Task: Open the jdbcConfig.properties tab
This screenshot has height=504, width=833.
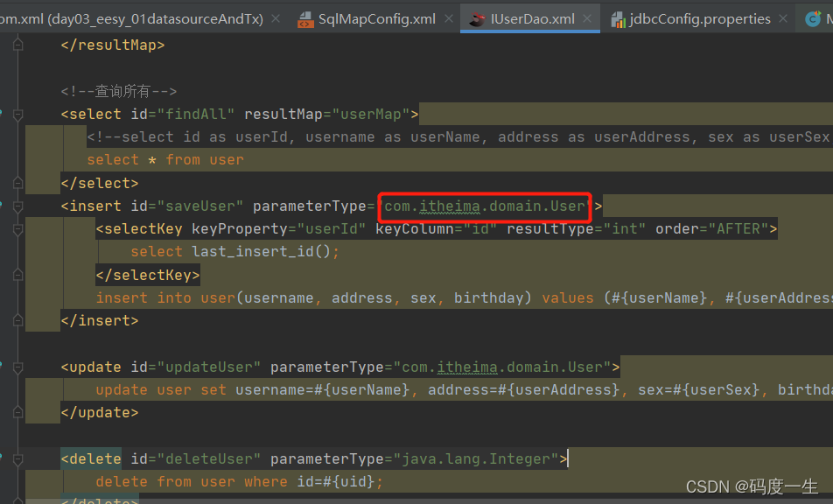Action: (x=700, y=19)
